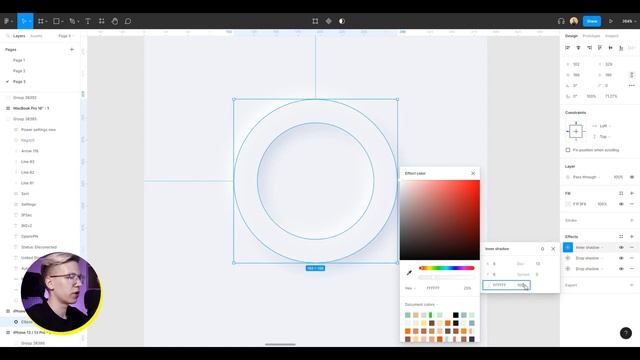Switch to the Layers tab
The height and width of the screenshot is (360, 640).
[x=19, y=36]
